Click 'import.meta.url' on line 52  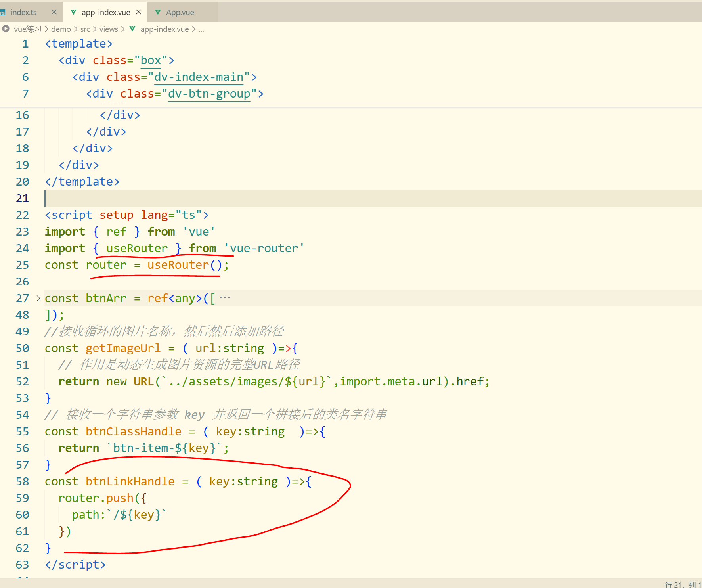point(390,381)
